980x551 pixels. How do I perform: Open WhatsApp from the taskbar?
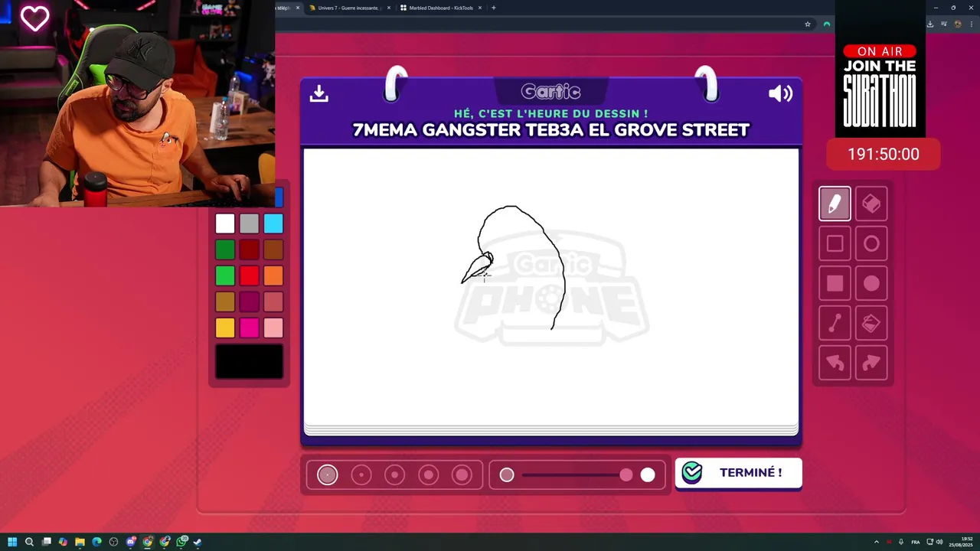pos(181,542)
